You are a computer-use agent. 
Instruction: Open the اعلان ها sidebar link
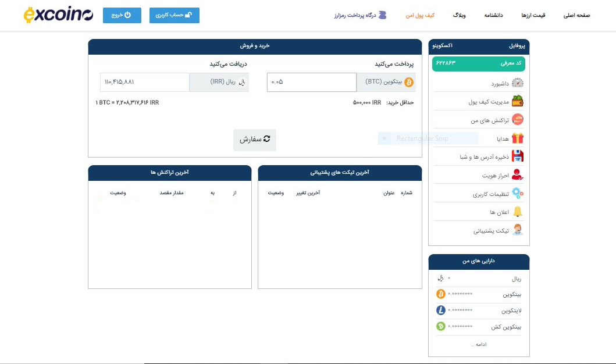pos(499,212)
